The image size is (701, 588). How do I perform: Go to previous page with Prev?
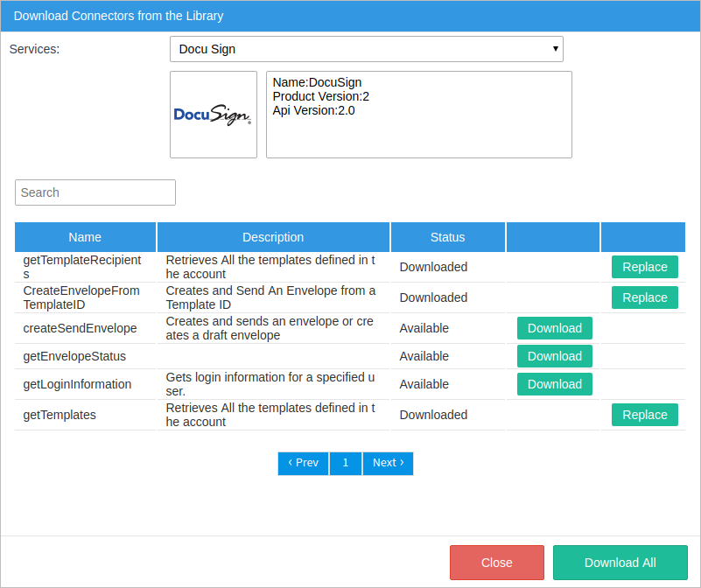(303, 463)
